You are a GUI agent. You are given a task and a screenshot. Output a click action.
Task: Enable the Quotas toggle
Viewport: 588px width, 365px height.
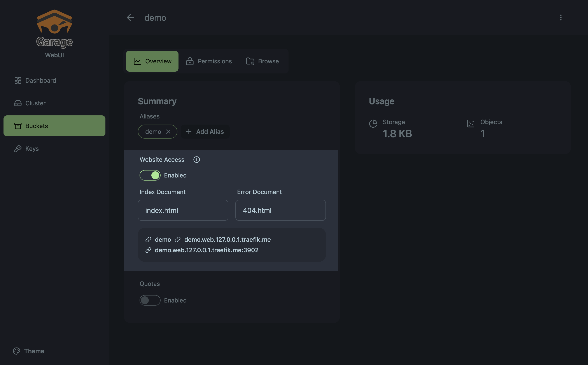[150, 300]
